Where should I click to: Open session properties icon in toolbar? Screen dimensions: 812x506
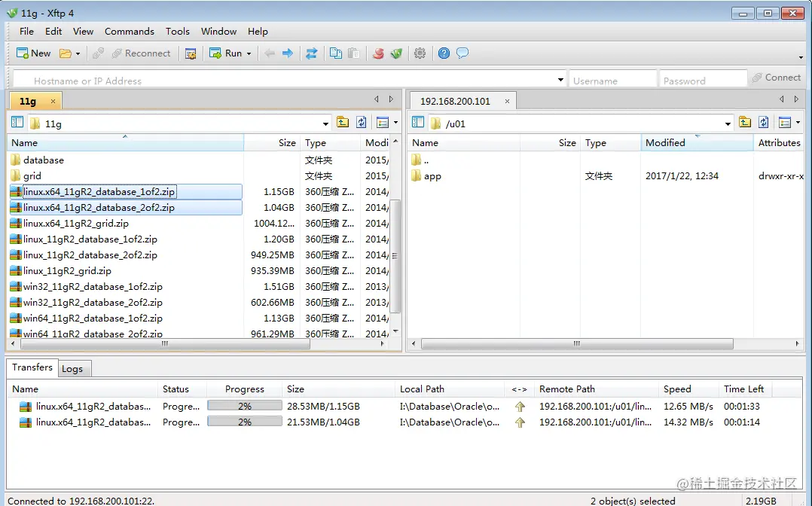tap(191, 53)
